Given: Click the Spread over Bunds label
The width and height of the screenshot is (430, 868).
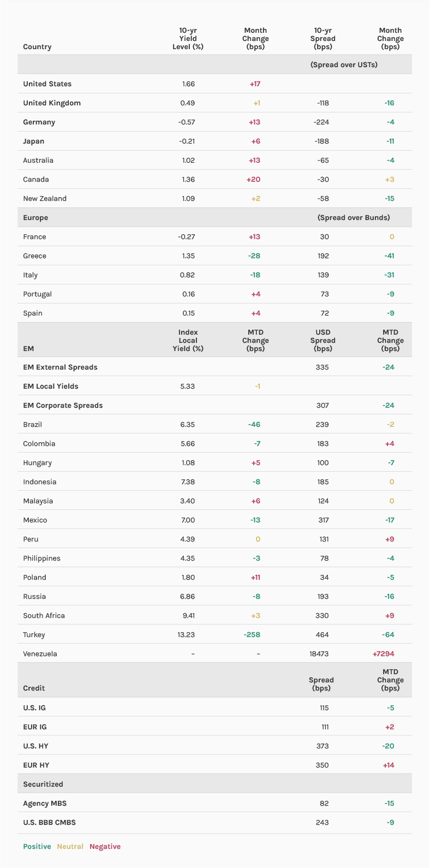Looking at the screenshot, I should (x=354, y=218).
